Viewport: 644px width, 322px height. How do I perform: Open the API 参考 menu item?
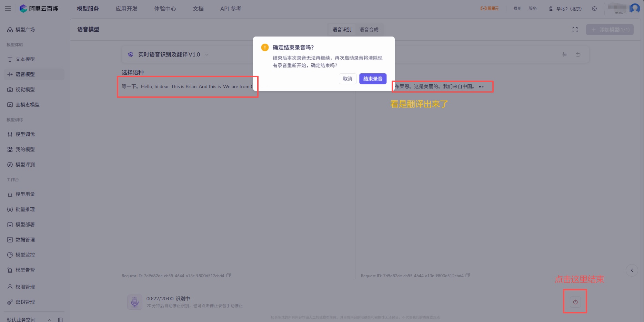click(230, 9)
